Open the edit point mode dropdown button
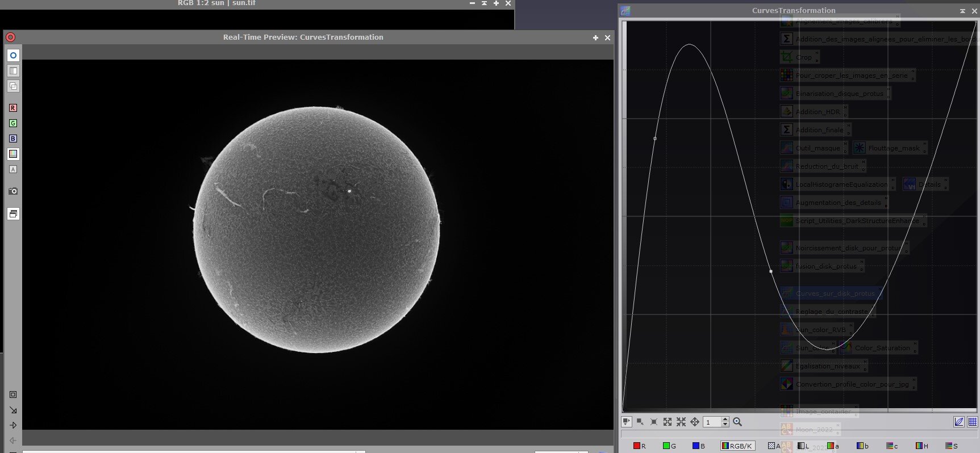 [x=626, y=422]
